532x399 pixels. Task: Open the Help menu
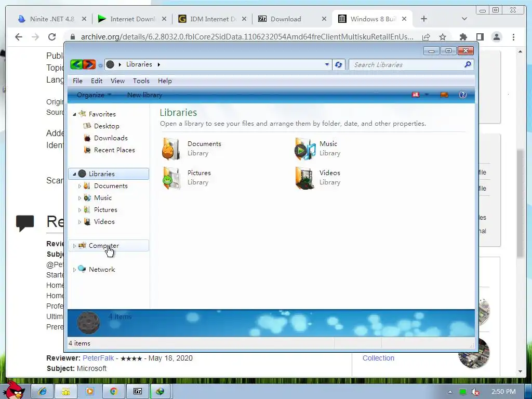pos(165,81)
